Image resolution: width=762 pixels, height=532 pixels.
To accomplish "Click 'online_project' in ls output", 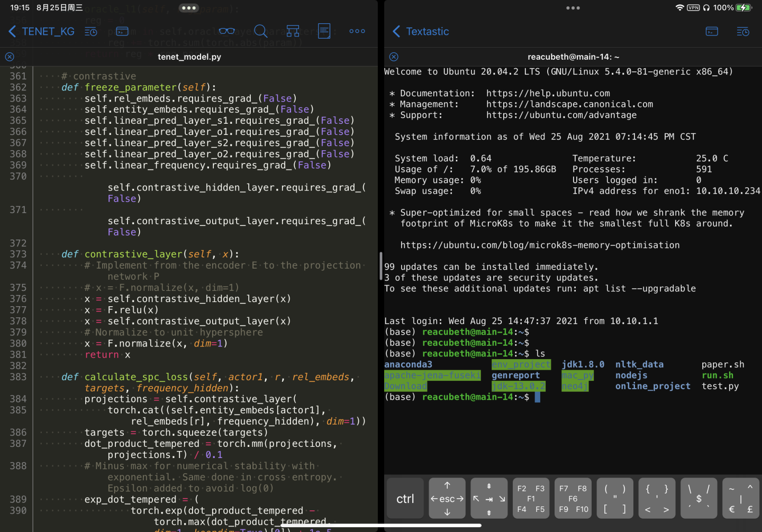I will (x=653, y=386).
